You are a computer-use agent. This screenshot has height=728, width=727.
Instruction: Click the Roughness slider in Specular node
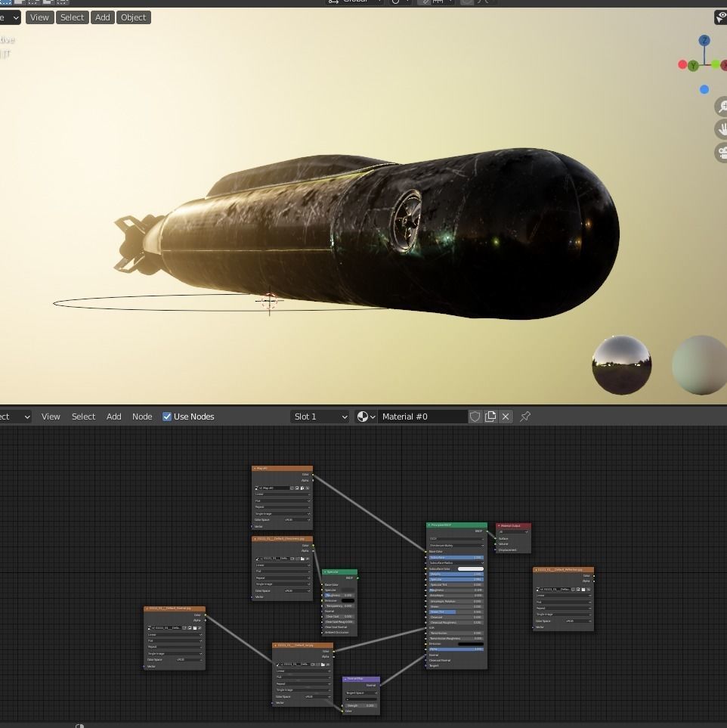pos(339,595)
